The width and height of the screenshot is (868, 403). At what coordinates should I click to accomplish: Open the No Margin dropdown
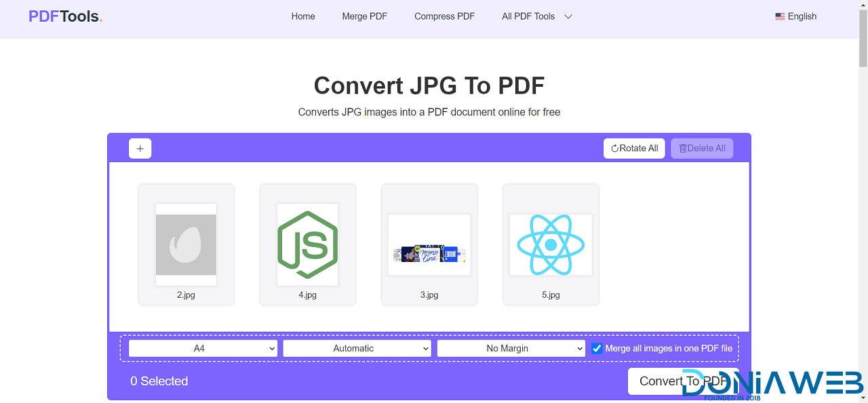[511, 349]
